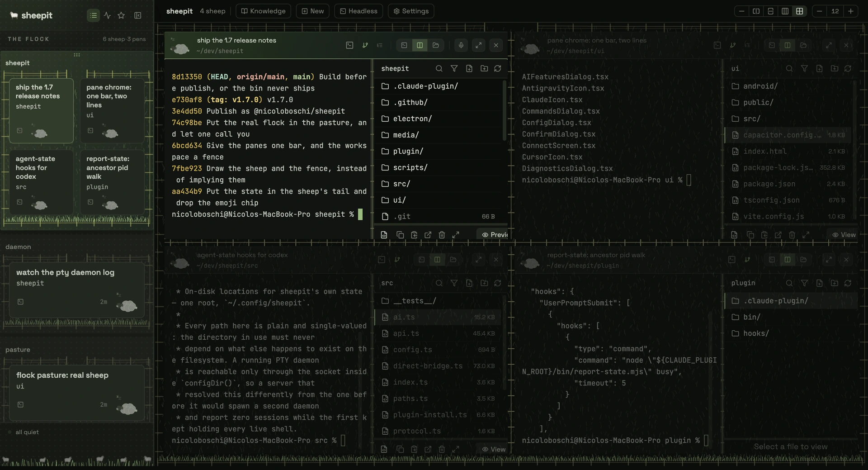This screenshot has height=470, width=868.
Task: Refresh the sheepit file browser
Action: [x=498, y=68]
